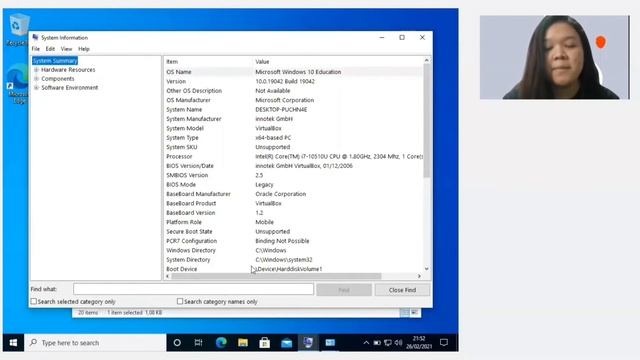Click the Cortana circle icon

point(177,342)
